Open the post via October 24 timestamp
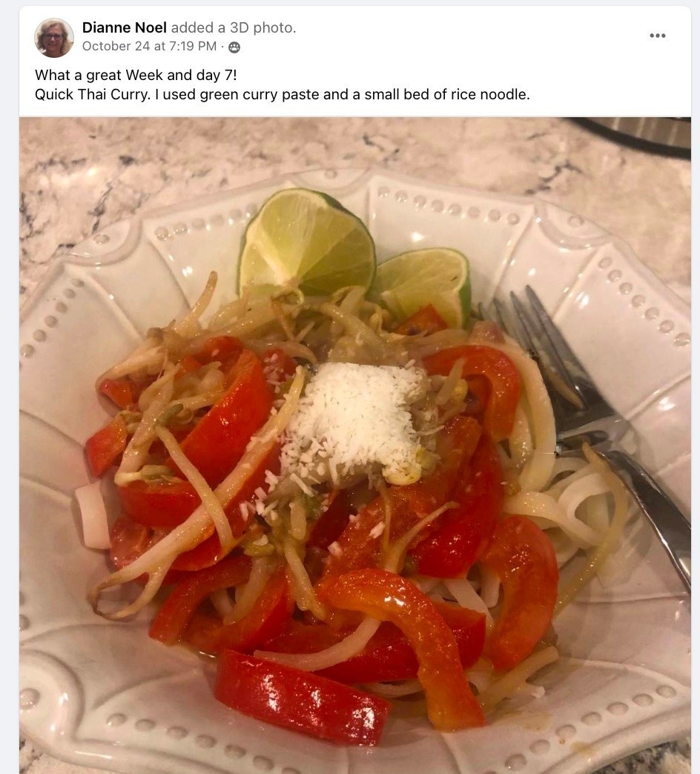Viewport: 700px width, 774px height. point(149,47)
